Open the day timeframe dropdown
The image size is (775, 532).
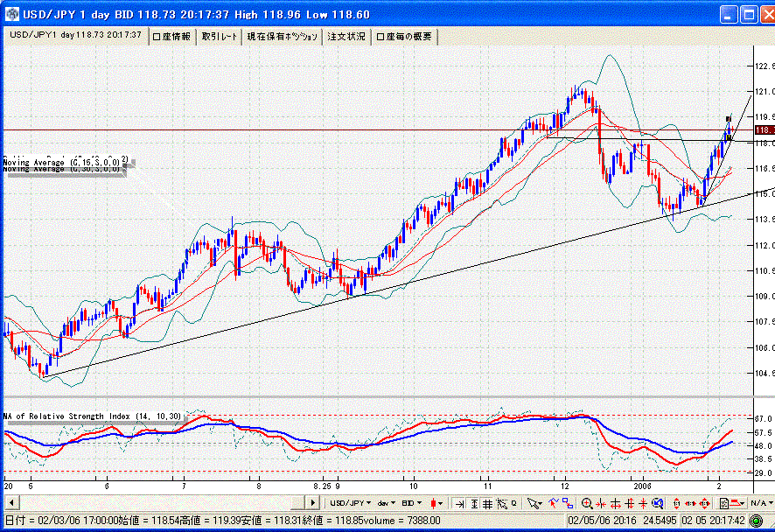(x=385, y=503)
